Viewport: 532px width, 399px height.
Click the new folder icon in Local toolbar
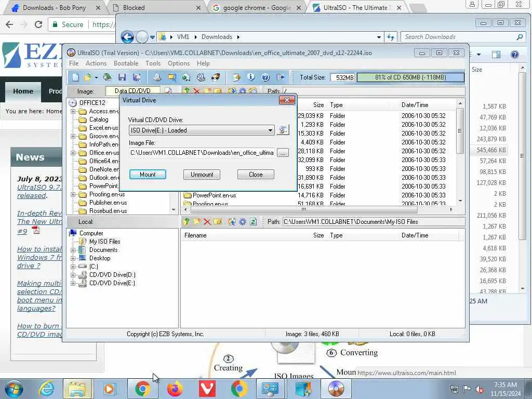pos(197,222)
